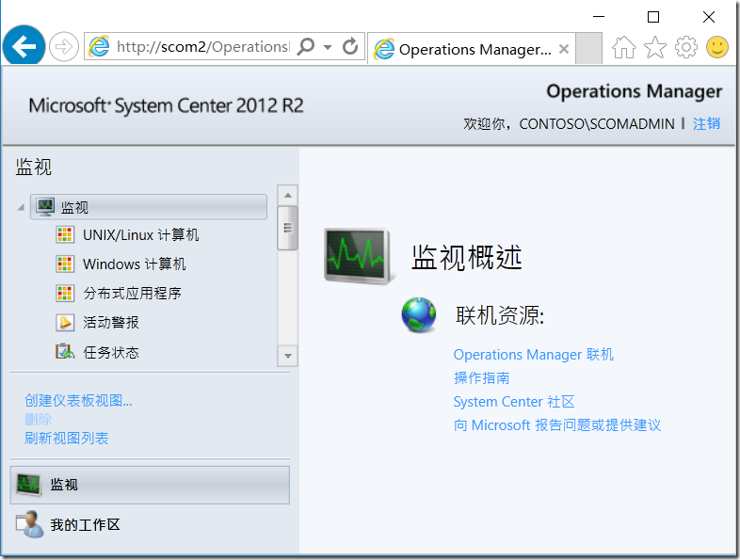Click the browser Forward arrow button
This screenshot has width=740, height=560.
(x=64, y=47)
